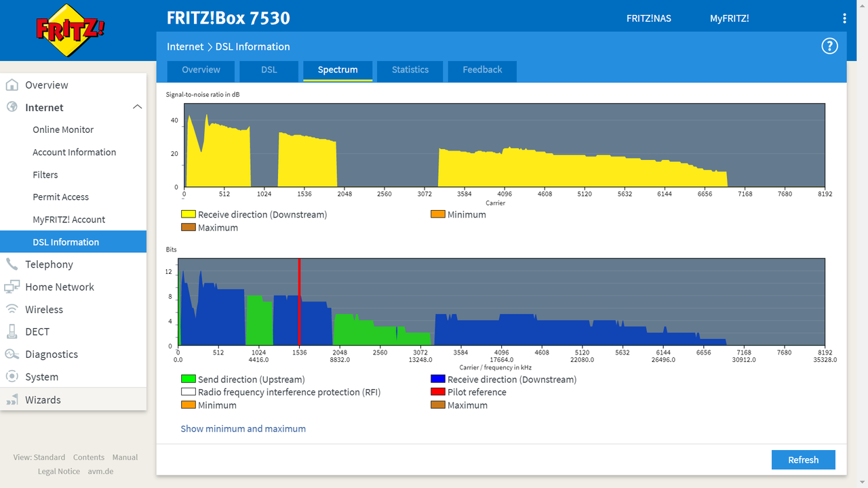Click the Carrier / frequency in kHz label

coord(496,367)
